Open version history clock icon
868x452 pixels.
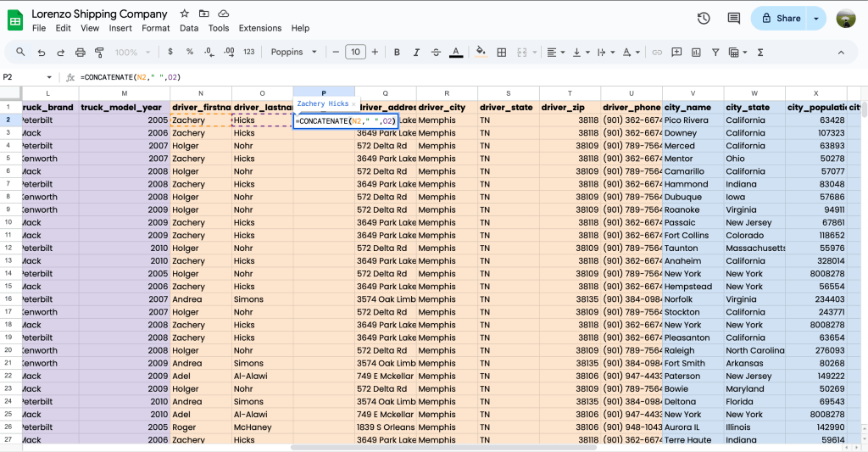(704, 19)
